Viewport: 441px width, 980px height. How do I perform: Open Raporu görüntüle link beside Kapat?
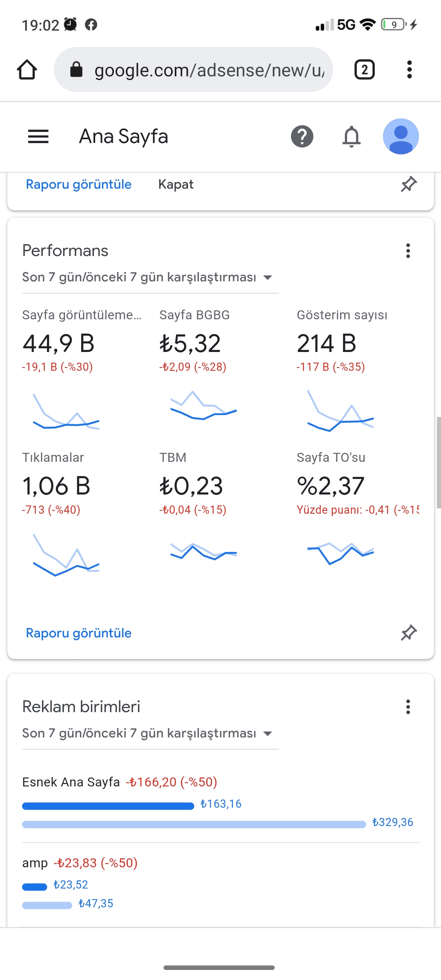79,184
